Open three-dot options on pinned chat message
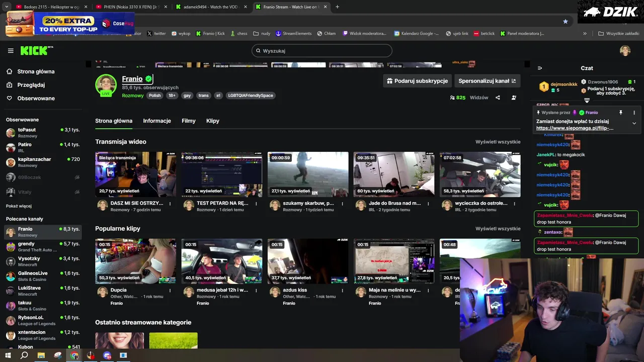This screenshot has height=362, width=644. pyautogui.click(x=634, y=113)
